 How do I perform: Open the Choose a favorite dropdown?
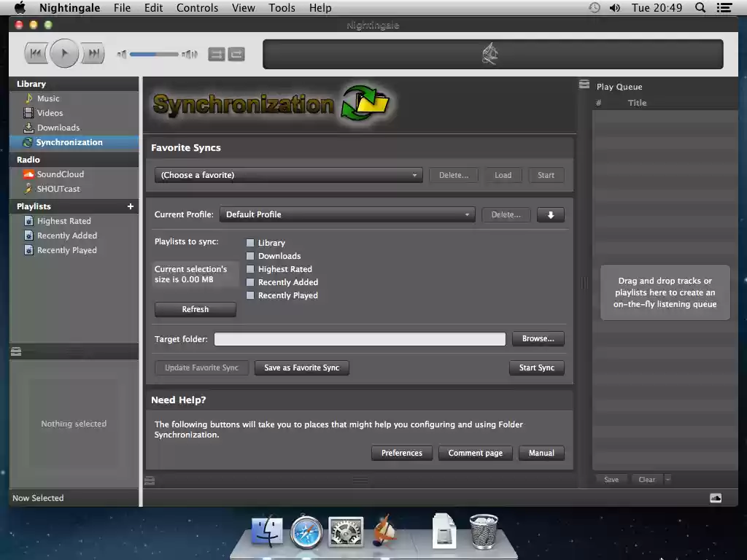point(288,175)
